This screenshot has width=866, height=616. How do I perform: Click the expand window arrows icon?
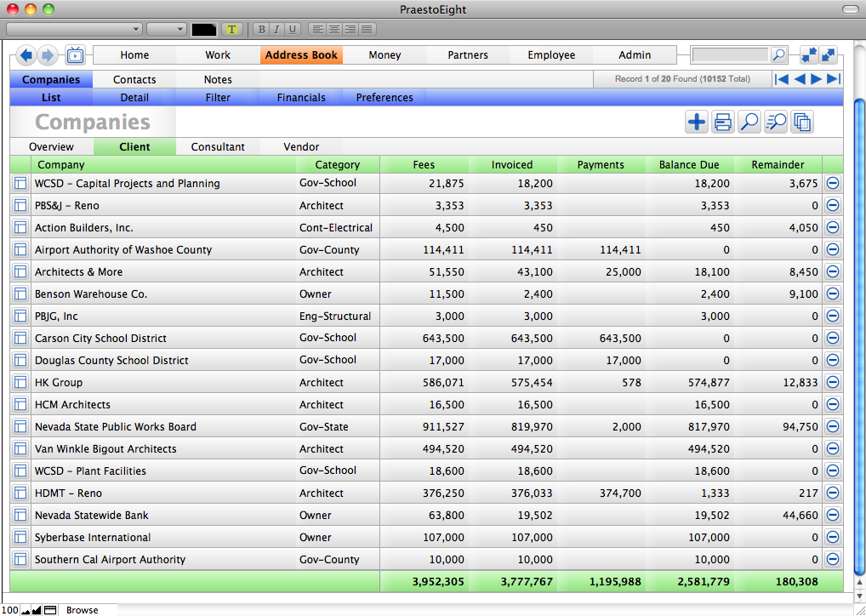coord(829,54)
